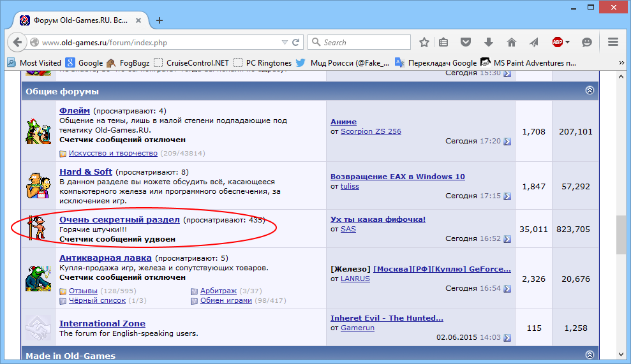Open the Перекладач Google bookmark
The width and height of the screenshot is (631, 364).
(436, 62)
